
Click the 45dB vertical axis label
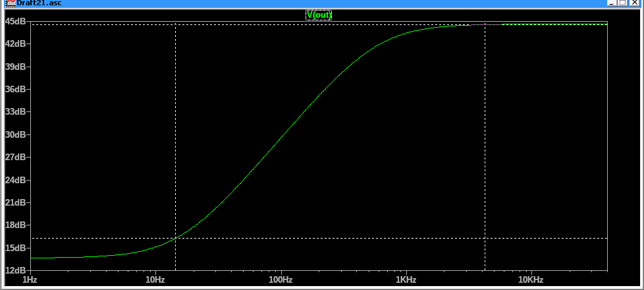tap(15, 21)
